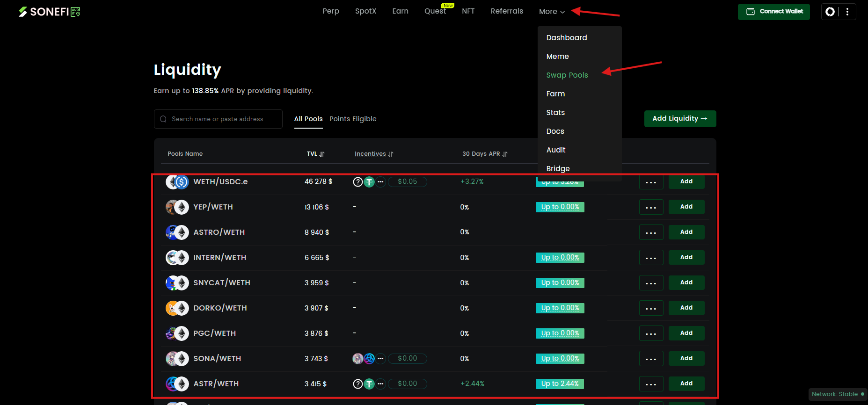Sort by 30 Days APR arrows icon
Image resolution: width=868 pixels, height=405 pixels.
(x=505, y=154)
